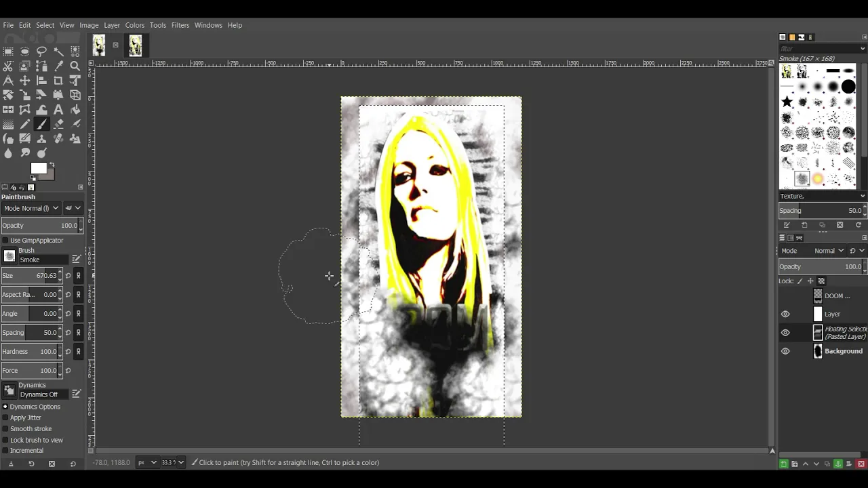Select the Text tool
This screenshot has width=868, height=488.
click(58, 109)
